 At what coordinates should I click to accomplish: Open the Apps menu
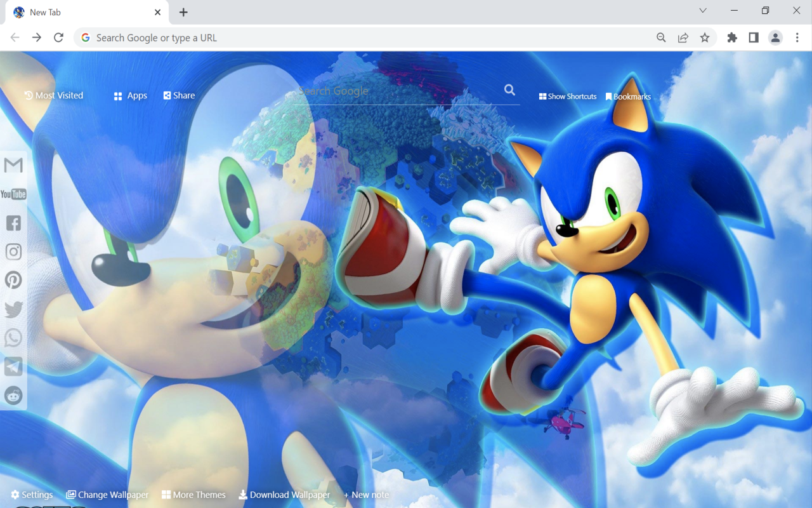[x=131, y=95]
